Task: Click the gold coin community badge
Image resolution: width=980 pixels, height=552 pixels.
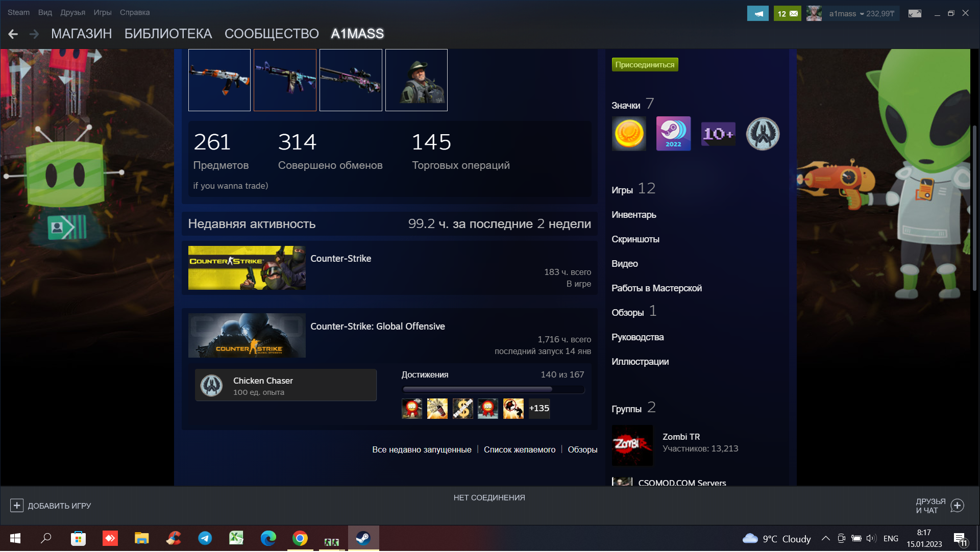Action: (629, 134)
